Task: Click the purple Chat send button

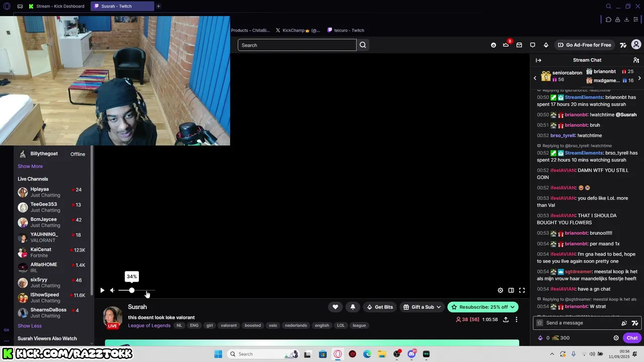Action: click(x=632, y=338)
